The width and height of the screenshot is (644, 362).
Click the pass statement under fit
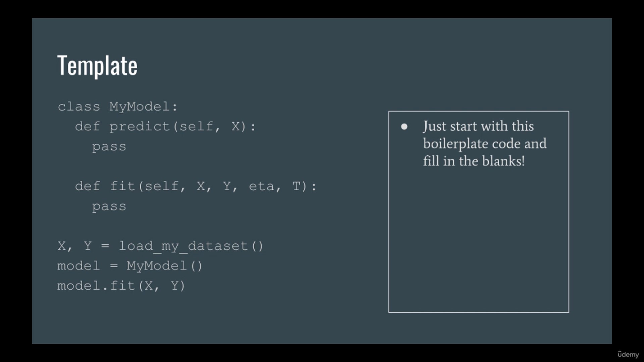click(x=109, y=206)
